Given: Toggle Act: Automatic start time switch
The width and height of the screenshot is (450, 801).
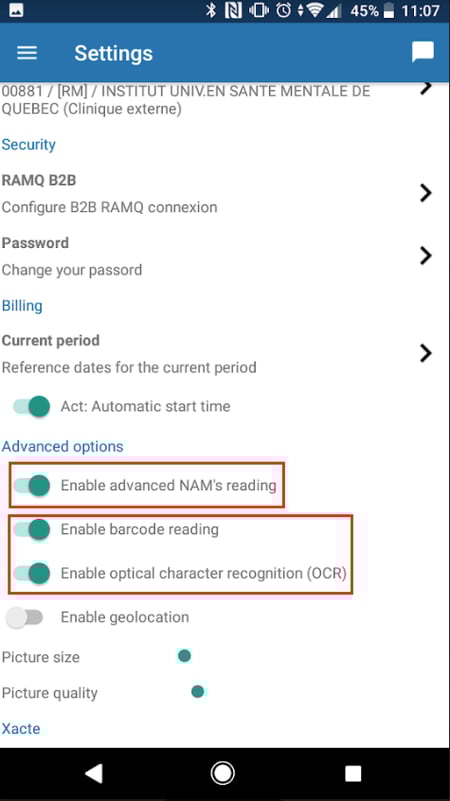Looking at the screenshot, I should (32, 407).
